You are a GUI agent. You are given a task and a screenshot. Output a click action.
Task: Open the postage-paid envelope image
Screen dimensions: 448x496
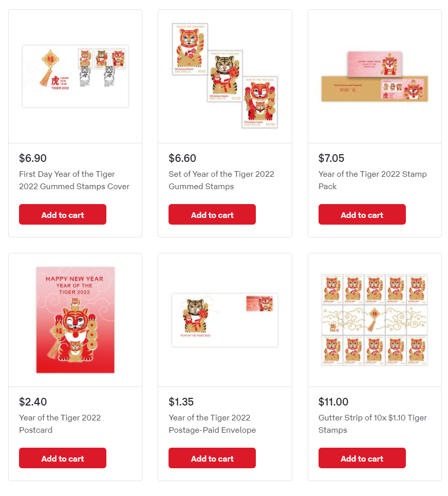tap(225, 320)
